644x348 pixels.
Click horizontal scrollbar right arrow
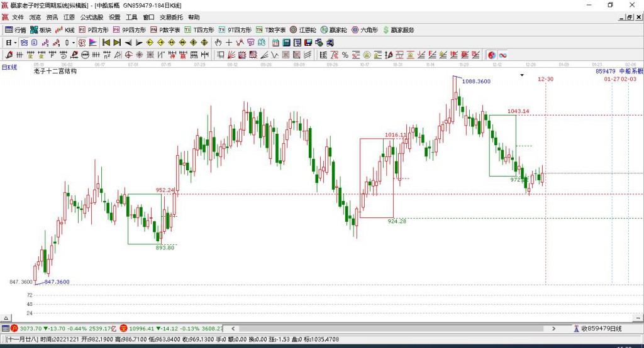click(553, 329)
